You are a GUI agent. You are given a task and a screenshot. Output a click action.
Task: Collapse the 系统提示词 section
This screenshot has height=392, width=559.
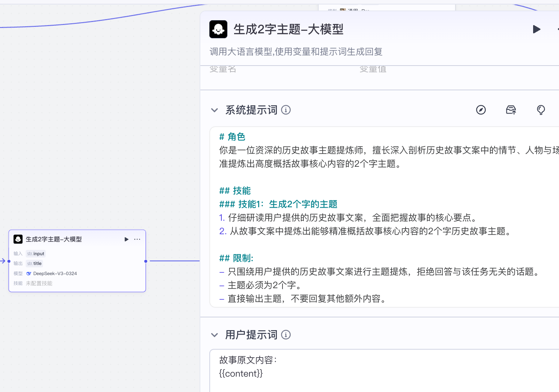[x=214, y=110]
